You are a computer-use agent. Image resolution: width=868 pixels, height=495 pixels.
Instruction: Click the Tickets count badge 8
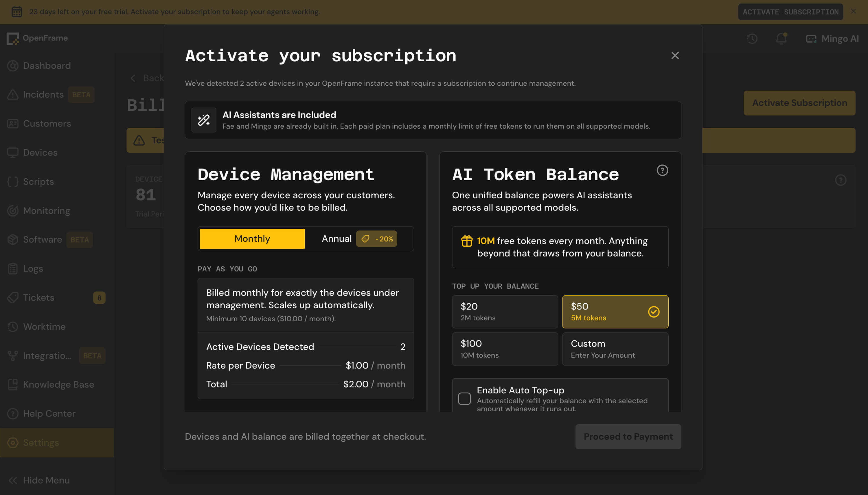click(x=99, y=298)
